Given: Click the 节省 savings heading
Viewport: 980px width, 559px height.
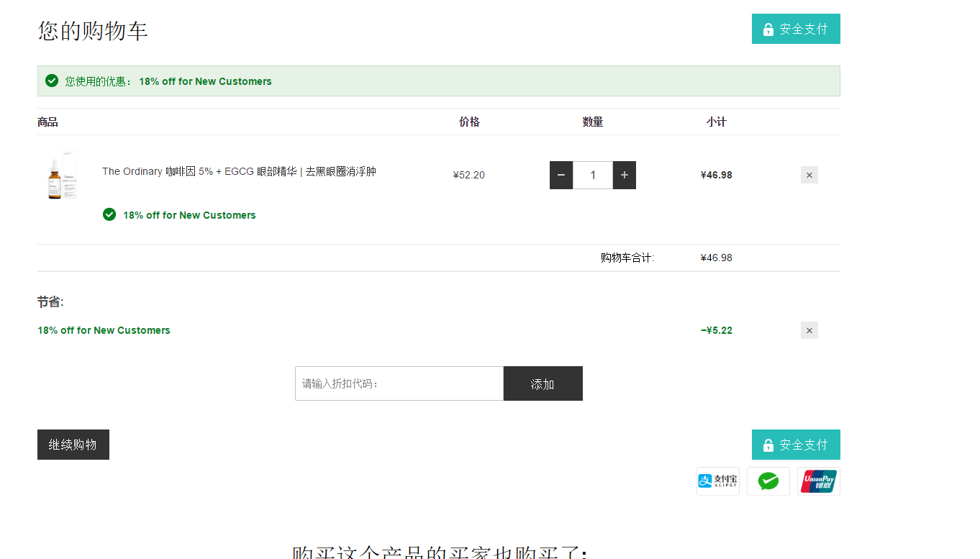Looking at the screenshot, I should click(x=50, y=302).
